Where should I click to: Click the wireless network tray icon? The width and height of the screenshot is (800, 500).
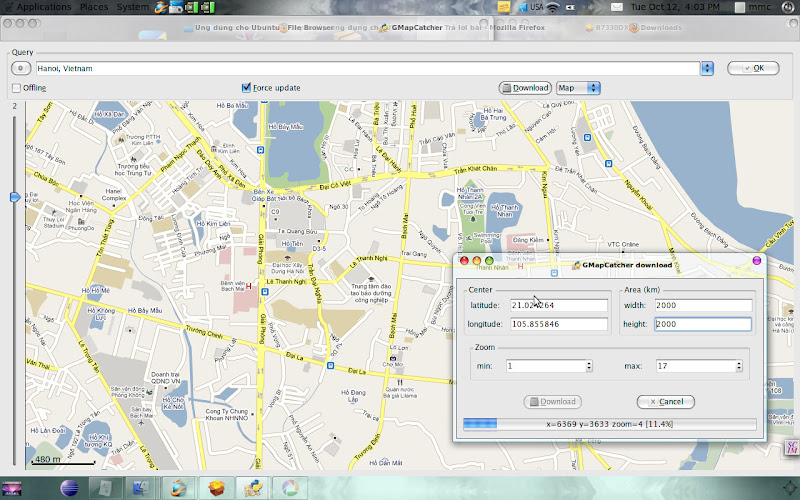pos(553,7)
